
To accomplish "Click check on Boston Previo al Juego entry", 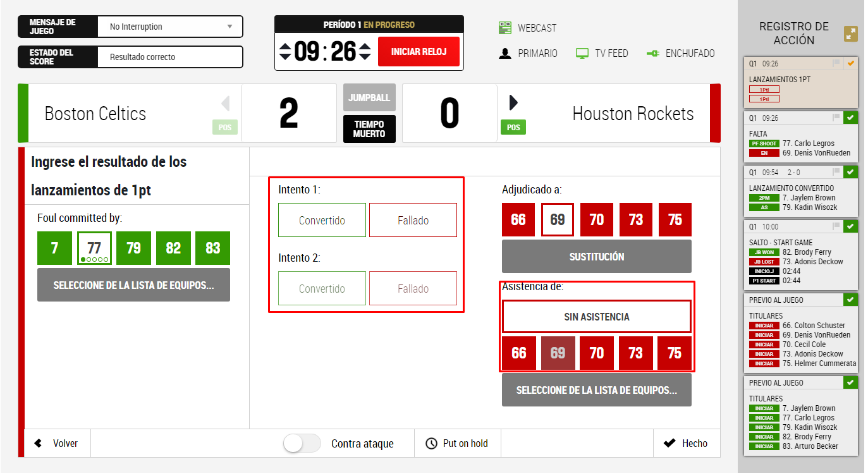I will click(x=851, y=382).
